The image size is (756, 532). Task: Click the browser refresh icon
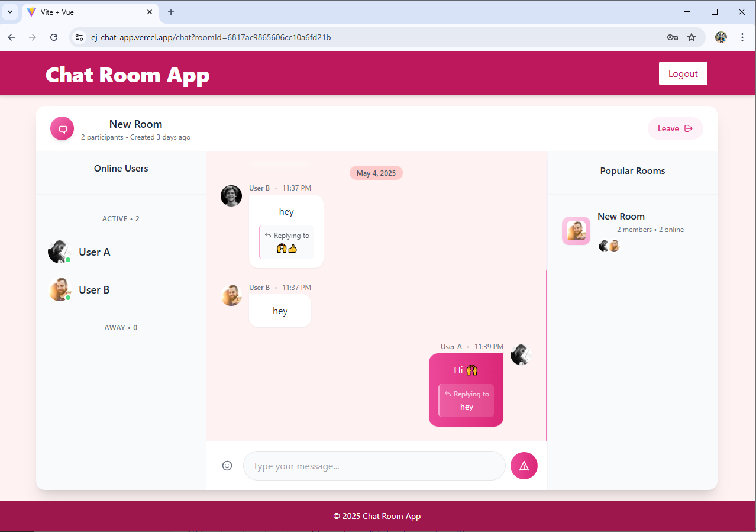click(x=54, y=37)
